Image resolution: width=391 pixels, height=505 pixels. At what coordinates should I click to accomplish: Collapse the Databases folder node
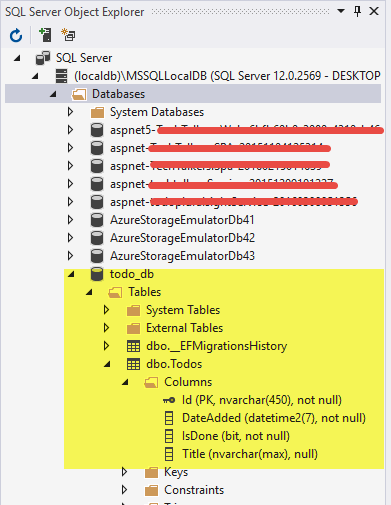click(53, 94)
